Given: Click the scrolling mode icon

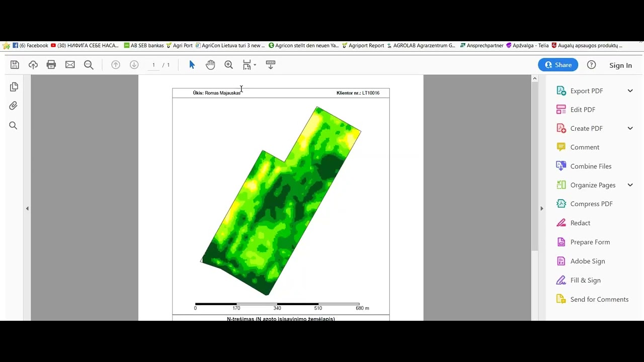Looking at the screenshot, I should (x=271, y=65).
